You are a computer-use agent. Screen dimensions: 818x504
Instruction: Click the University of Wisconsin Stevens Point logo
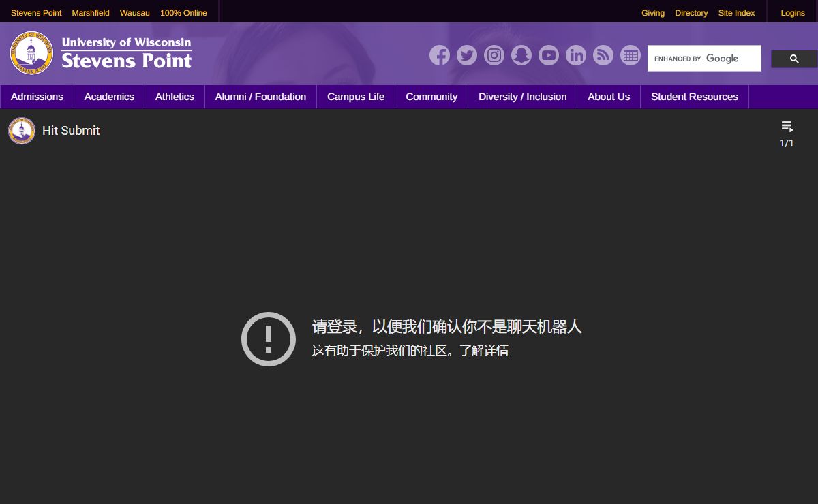pyautogui.click(x=101, y=53)
